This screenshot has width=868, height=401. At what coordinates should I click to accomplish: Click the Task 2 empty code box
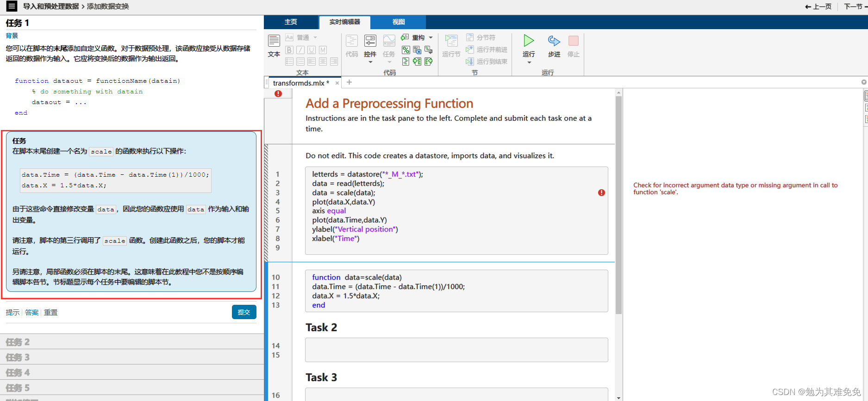(x=456, y=350)
